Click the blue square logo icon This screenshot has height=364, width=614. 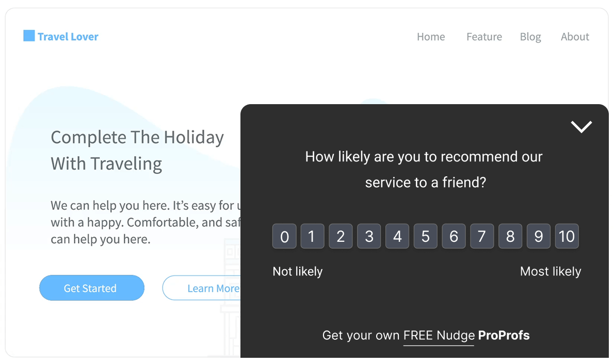pyautogui.click(x=29, y=35)
